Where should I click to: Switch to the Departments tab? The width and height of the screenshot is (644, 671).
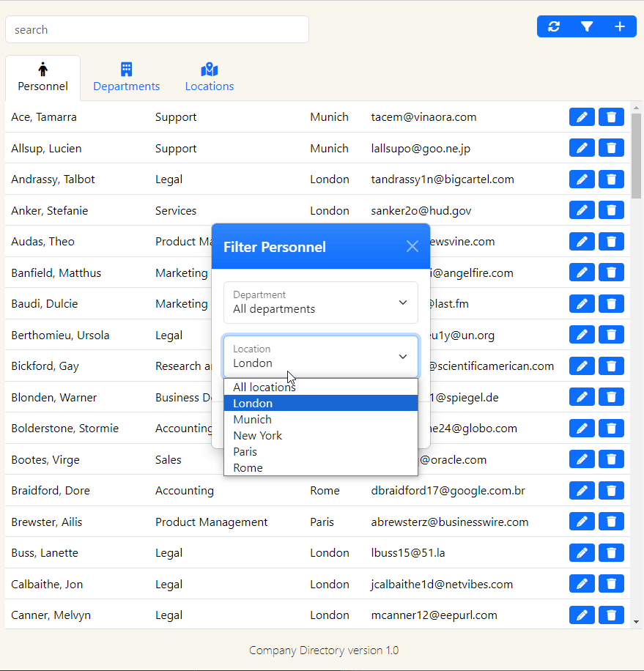pos(126,77)
